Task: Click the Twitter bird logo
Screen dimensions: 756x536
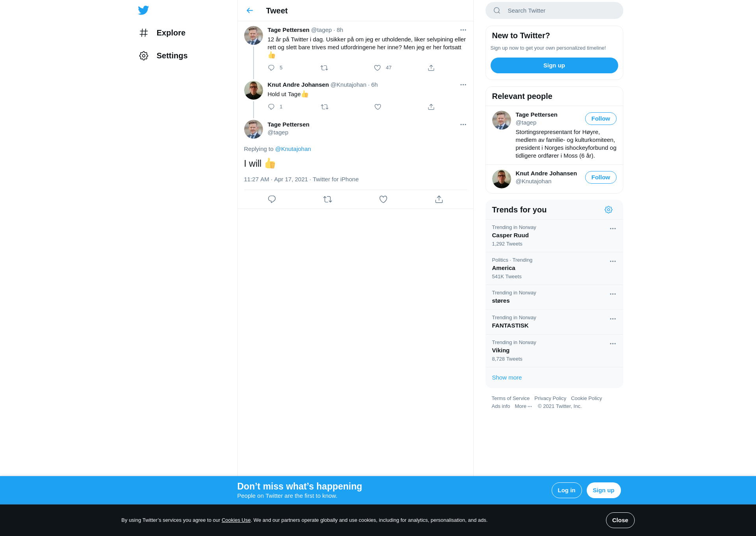Action: point(143,10)
